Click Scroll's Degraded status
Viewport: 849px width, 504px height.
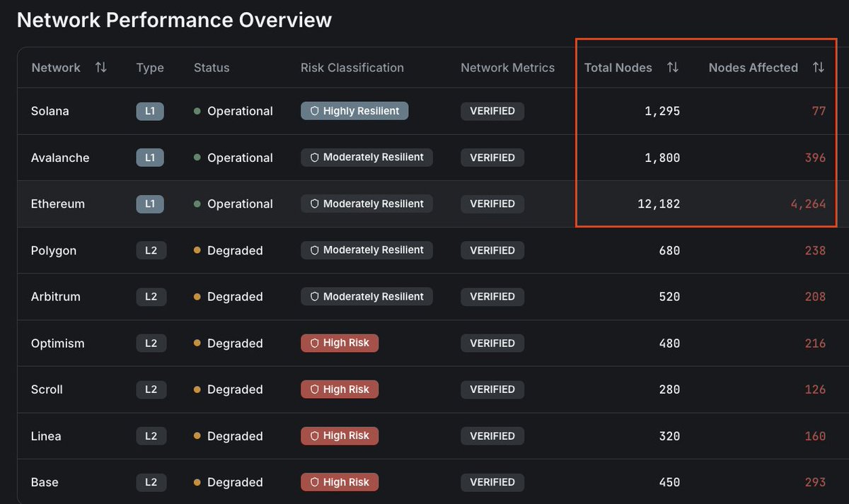[x=229, y=389]
